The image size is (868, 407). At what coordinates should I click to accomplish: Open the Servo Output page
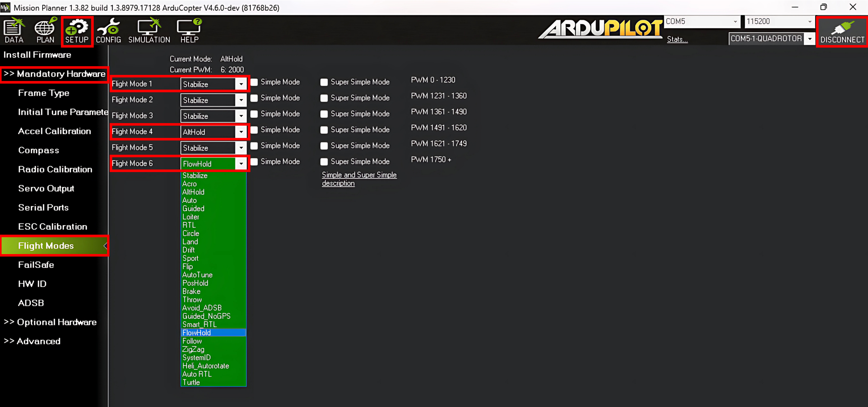pos(46,188)
